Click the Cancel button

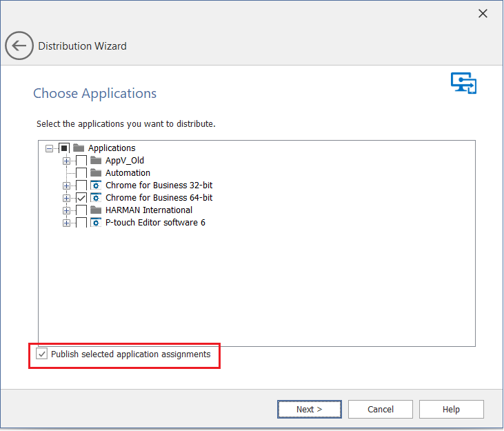pos(380,410)
